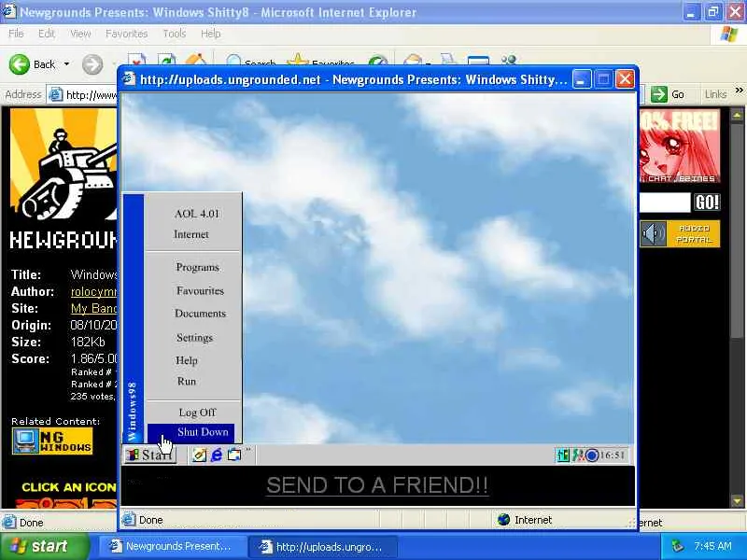Click the desktop quick launch icon
The height and width of the screenshot is (560, 747).
point(234,455)
